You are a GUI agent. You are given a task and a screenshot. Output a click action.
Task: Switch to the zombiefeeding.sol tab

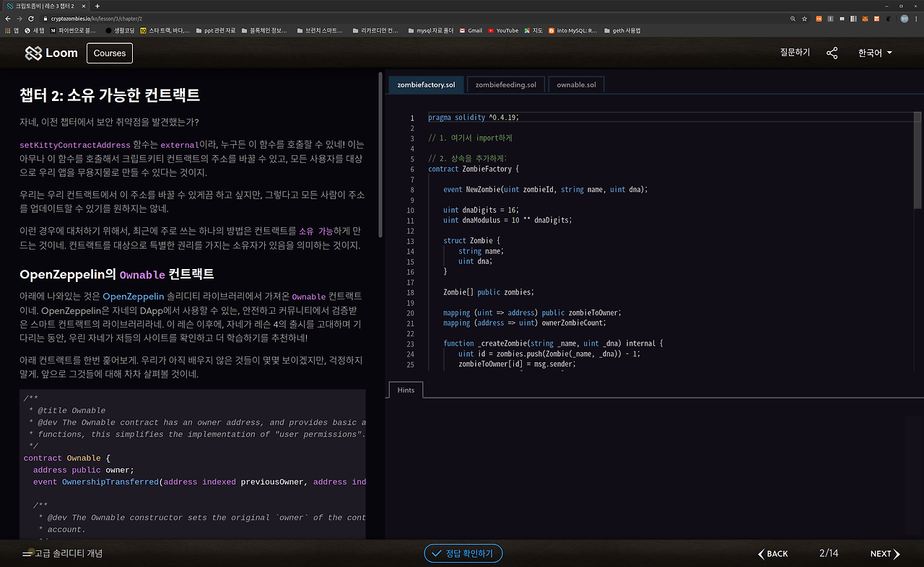(x=505, y=84)
